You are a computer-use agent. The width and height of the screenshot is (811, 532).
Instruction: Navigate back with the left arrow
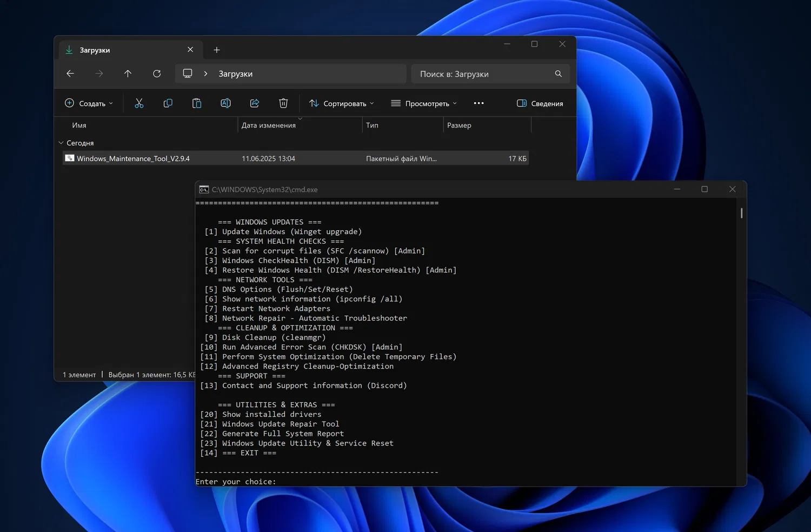(x=70, y=74)
